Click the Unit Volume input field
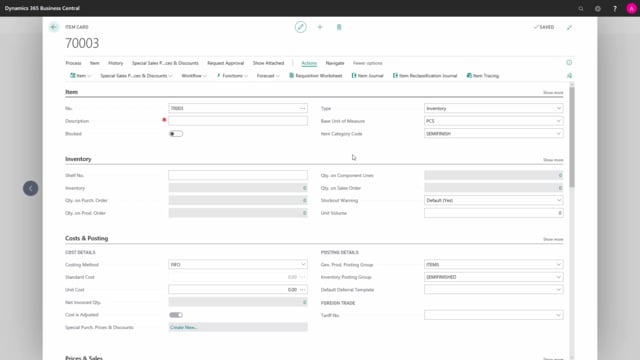Image resolution: width=640 pixels, height=360 pixels. 493,213
